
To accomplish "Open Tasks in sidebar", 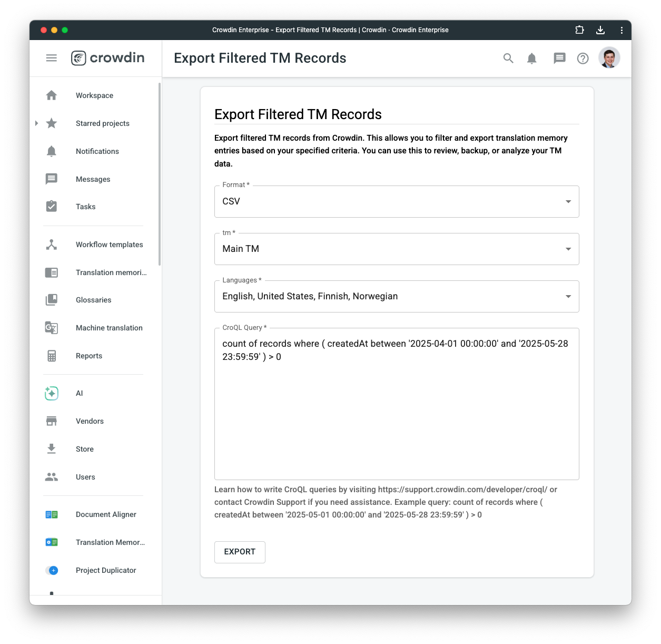I will pos(86,207).
